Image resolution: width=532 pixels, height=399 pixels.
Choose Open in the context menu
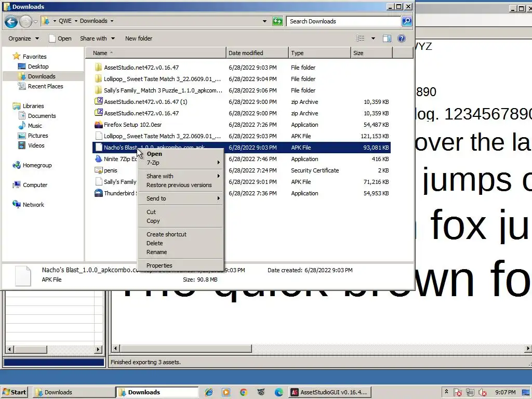point(180,154)
